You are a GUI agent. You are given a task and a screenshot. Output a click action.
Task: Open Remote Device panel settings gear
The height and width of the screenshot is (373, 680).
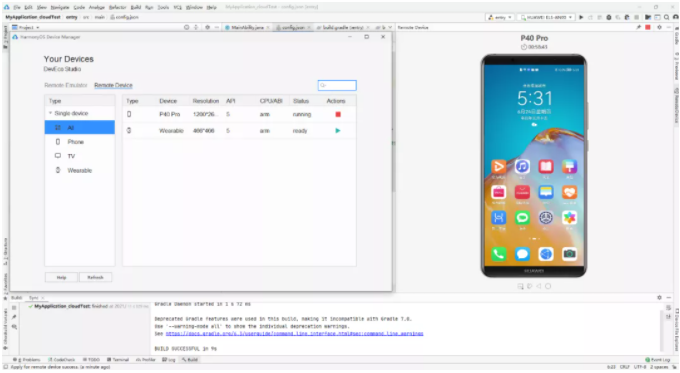pyautogui.click(x=659, y=27)
